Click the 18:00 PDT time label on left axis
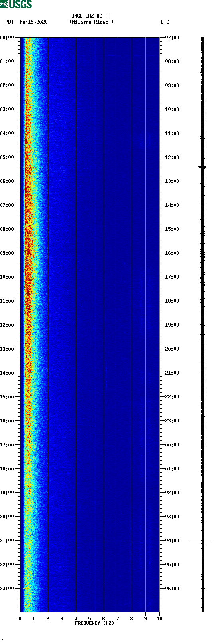Screen dimensions: 220x644 [7, 469]
